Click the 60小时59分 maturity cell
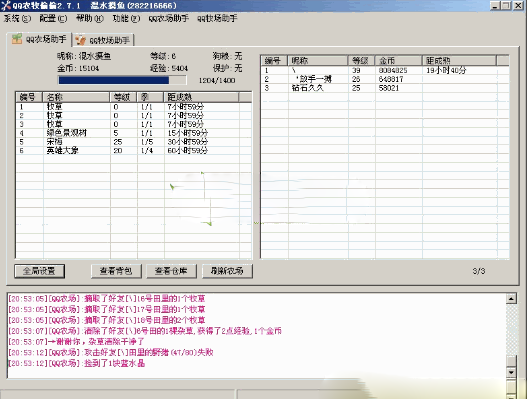Image resolution: width=527 pixels, height=399 pixels. point(188,151)
